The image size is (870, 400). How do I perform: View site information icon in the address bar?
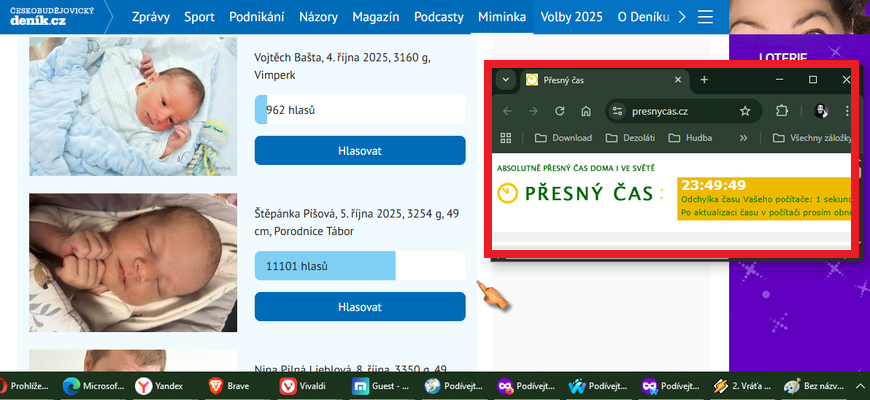(618, 111)
